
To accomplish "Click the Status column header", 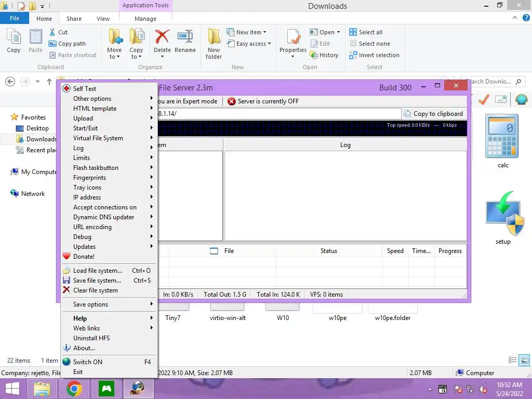I will click(329, 251).
